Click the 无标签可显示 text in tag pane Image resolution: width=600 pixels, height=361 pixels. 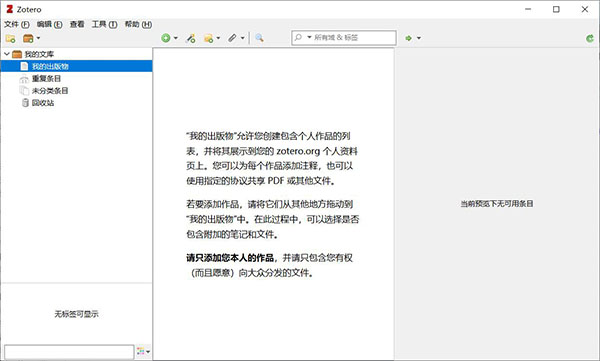[x=77, y=314]
